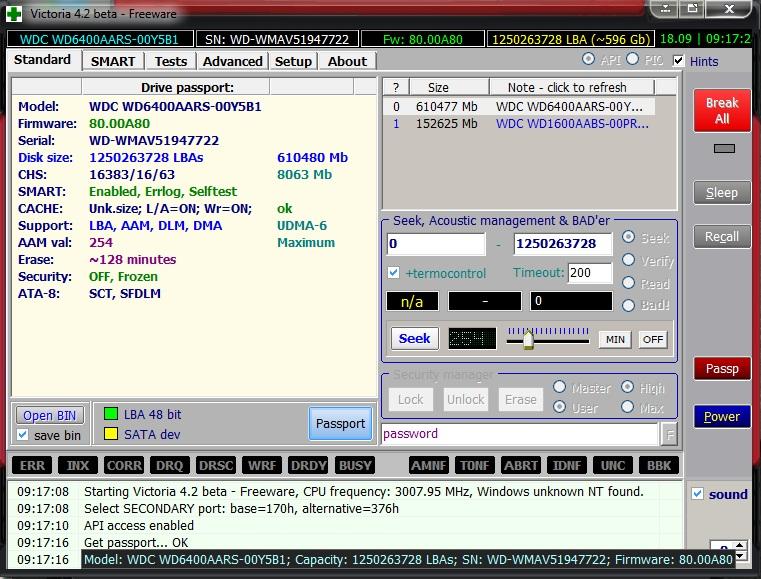
Task: Open the Tests tab
Action: 171,61
